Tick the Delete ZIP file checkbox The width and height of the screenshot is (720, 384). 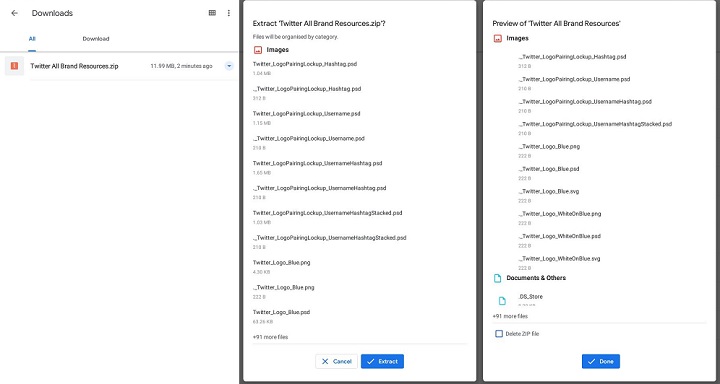(x=499, y=334)
